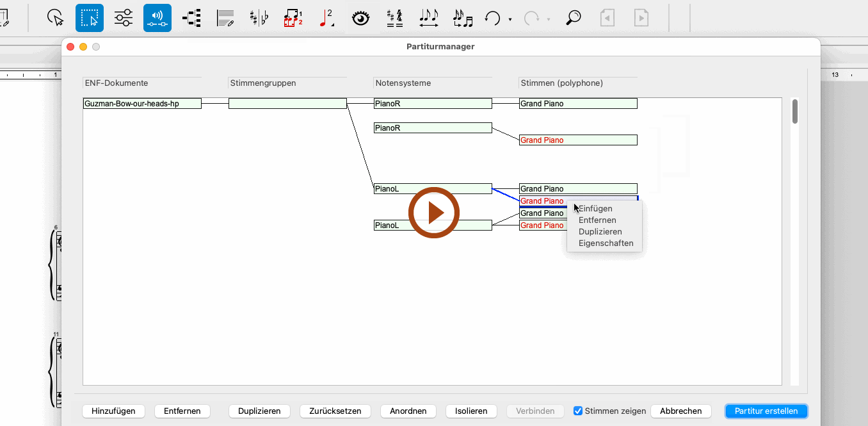Click the Partiturmanager vertical scrollbar handle
The width and height of the screenshot is (868, 426).
795,111
